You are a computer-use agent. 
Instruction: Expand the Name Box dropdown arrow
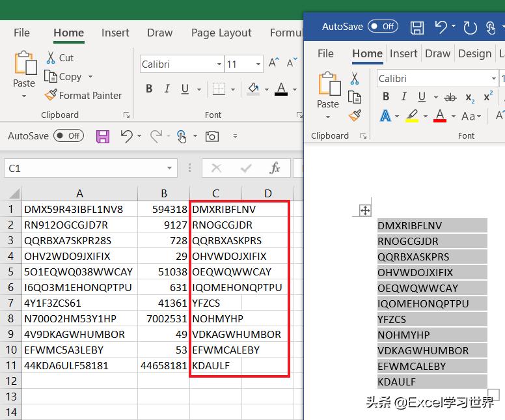(170, 168)
